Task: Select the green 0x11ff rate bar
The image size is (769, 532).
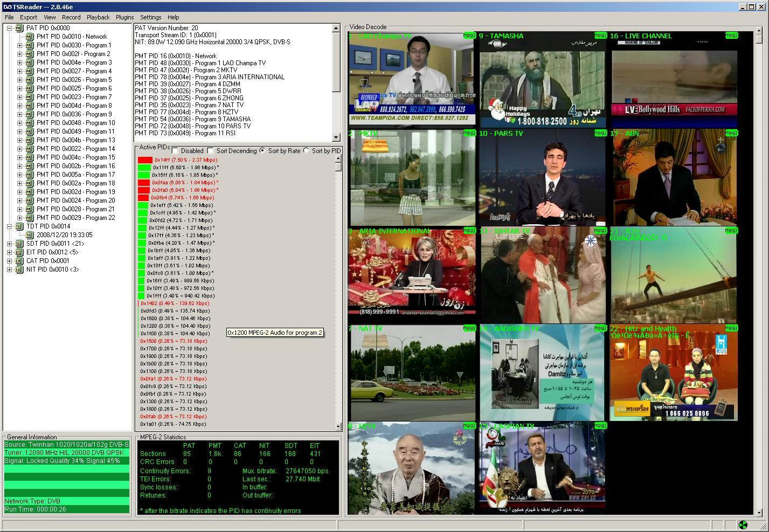Action: [x=144, y=168]
